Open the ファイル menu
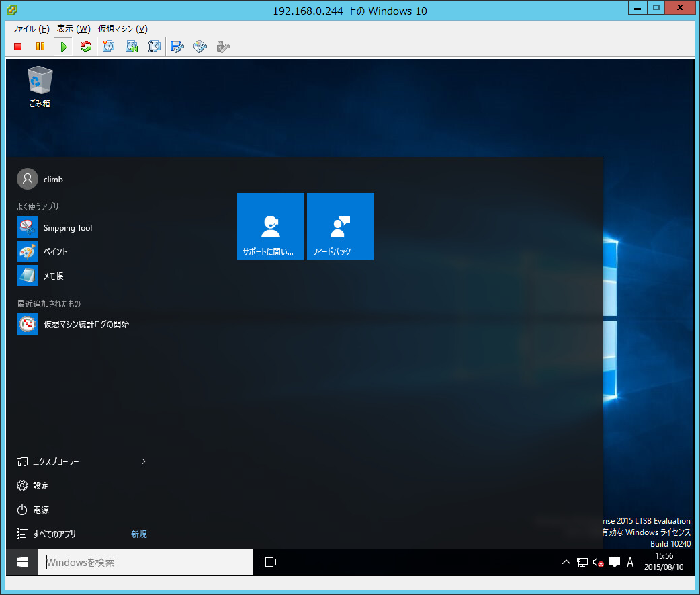This screenshot has width=700, height=595. (x=31, y=29)
